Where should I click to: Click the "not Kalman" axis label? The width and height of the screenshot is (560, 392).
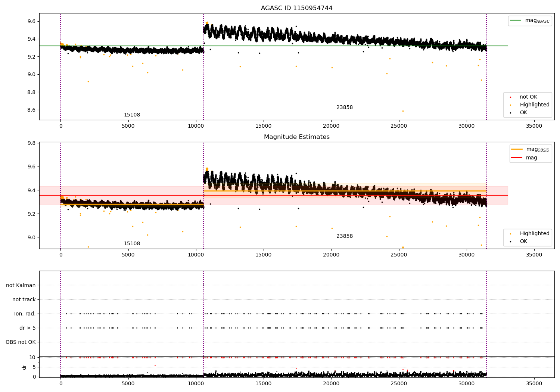(x=21, y=286)
